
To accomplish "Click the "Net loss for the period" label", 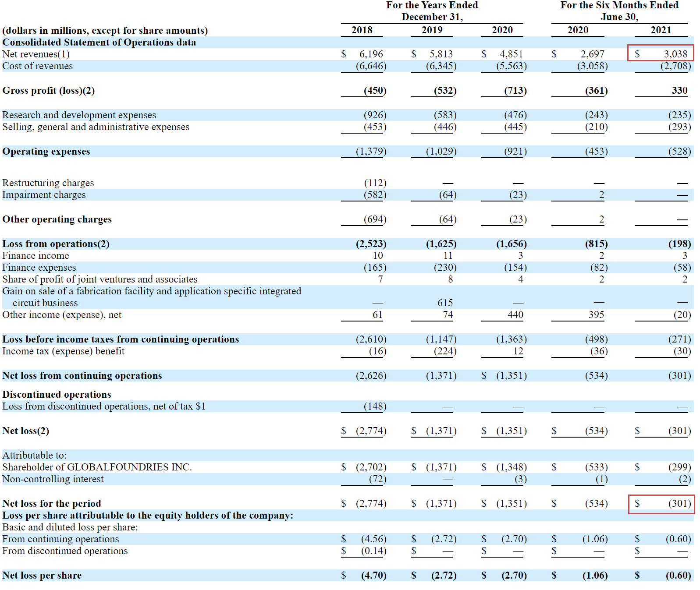I will pos(52,503).
